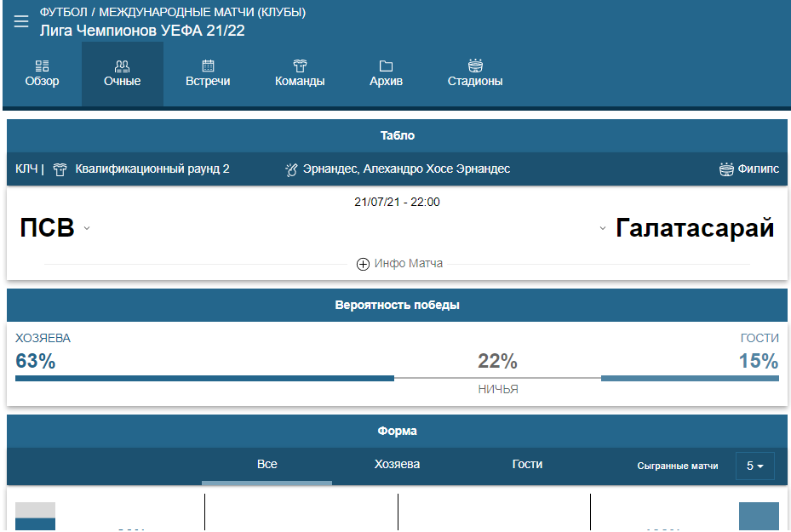
Task: Click the draw probability bar segment
Action: click(497, 378)
